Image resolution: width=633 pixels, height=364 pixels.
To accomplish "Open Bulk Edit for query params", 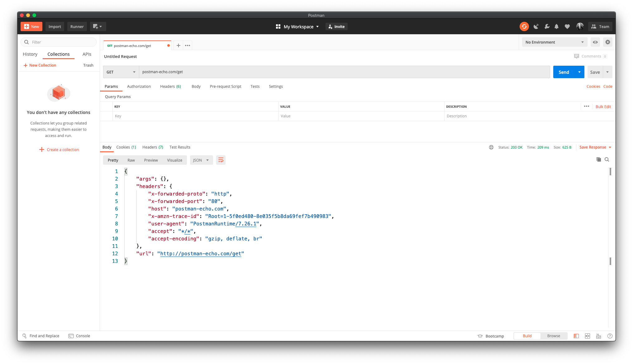I will click(603, 106).
